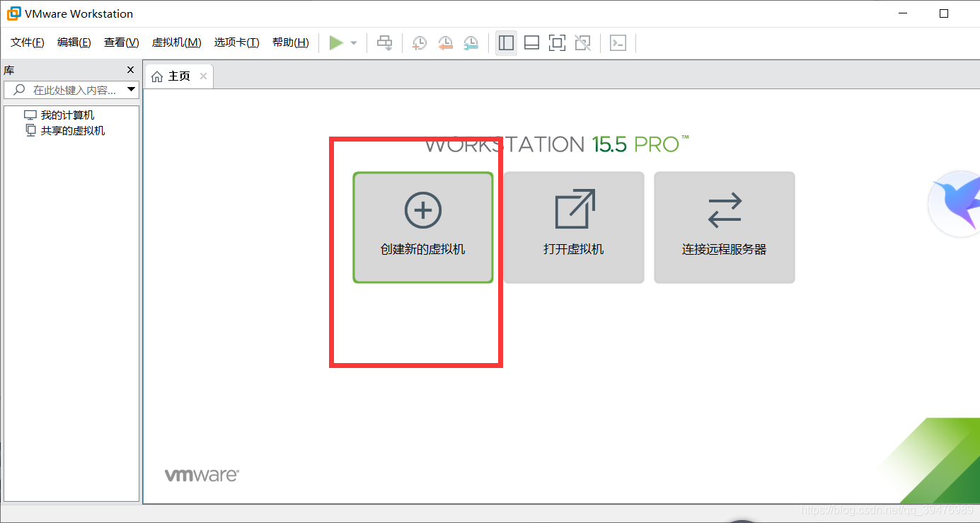Open the snapshot manager wrench-clock icon
The width and height of the screenshot is (980, 523).
[x=471, y=43]
